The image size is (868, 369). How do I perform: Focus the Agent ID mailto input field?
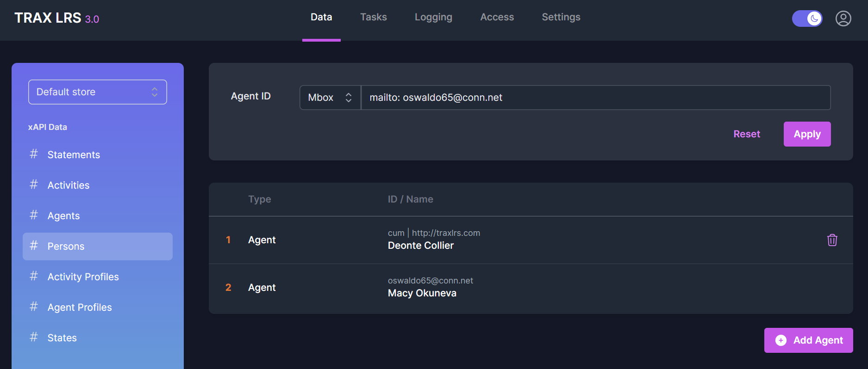point(595,98)
